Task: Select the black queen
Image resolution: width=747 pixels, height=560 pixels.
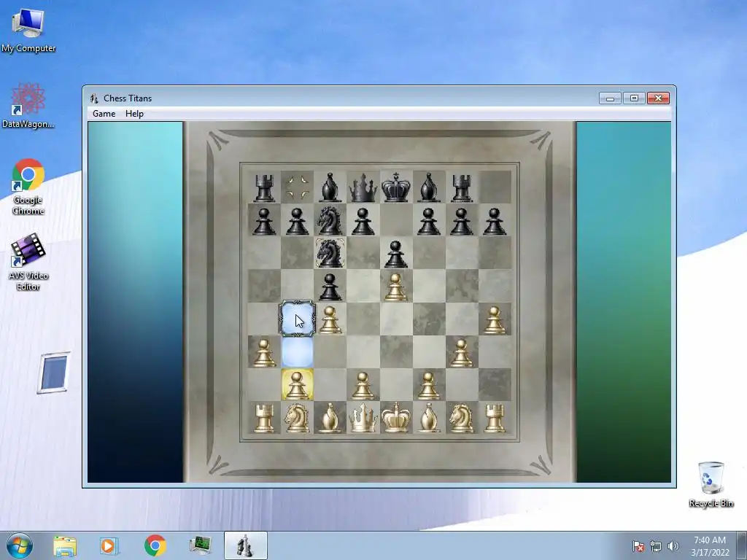Action: tap(363, 187)
